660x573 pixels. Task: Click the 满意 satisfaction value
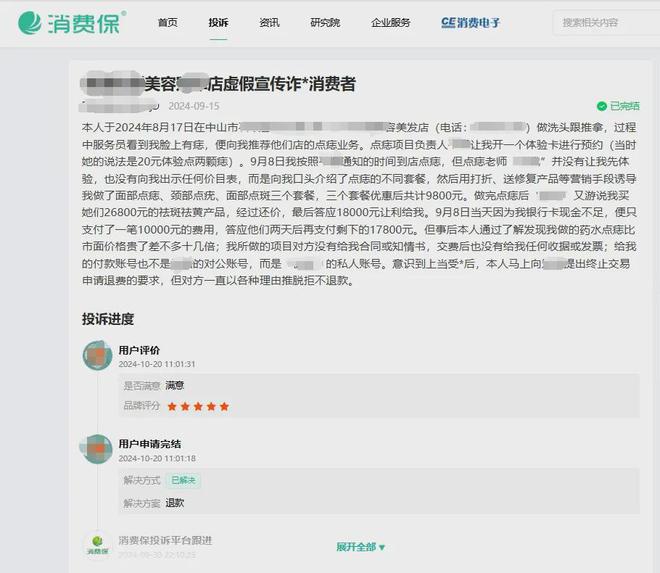[175, 385]
